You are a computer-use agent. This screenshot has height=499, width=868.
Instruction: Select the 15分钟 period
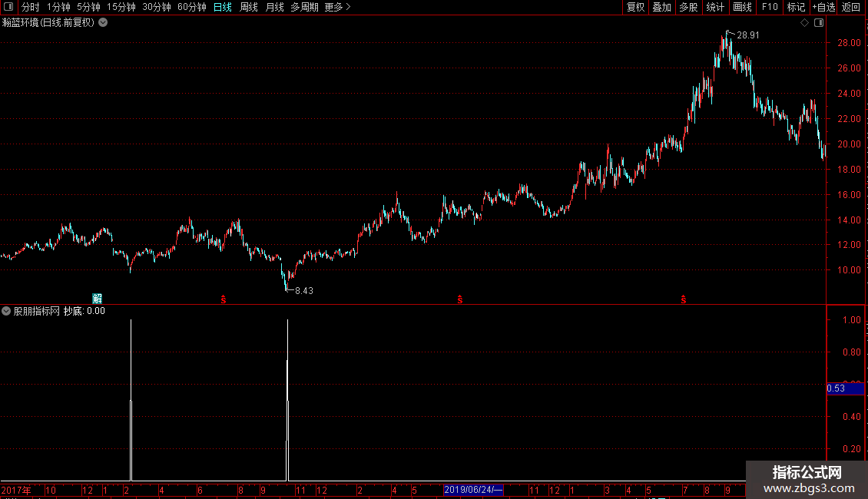[121, 7]
